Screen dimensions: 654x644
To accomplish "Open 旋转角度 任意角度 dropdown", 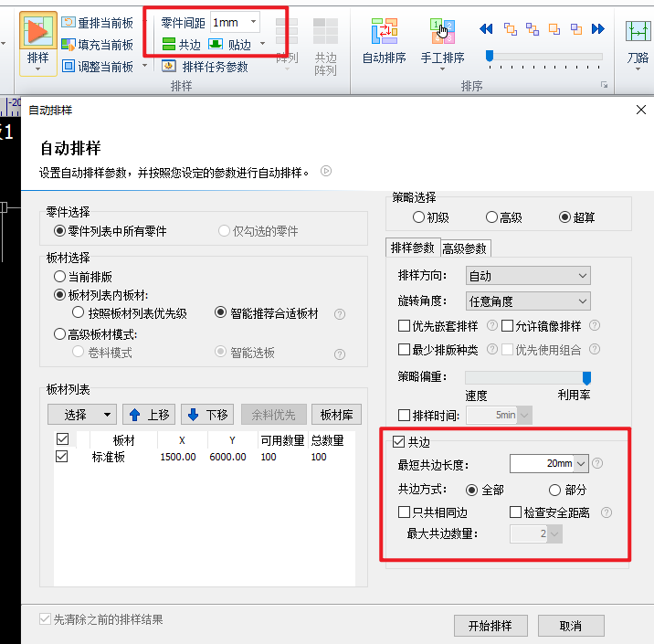I will click(x=528, y=301).
